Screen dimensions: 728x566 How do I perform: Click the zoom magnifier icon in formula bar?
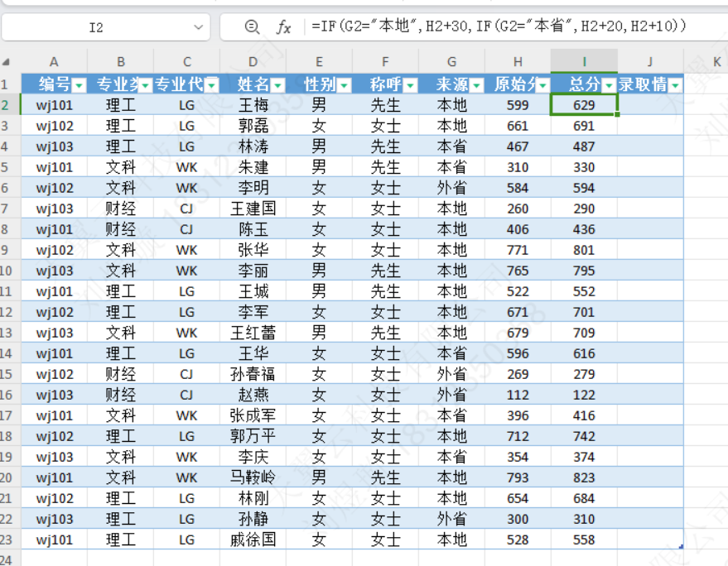(252, 27)
